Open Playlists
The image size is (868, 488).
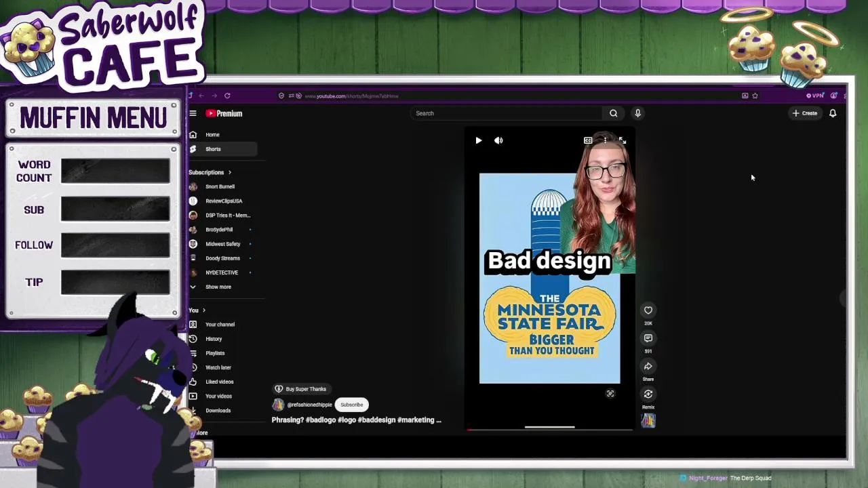pyautogui.click(x=222, y=353)
